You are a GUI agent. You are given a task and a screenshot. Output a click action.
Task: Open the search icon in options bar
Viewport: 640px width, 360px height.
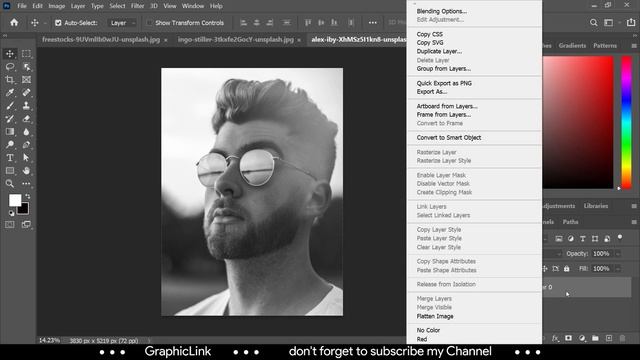click(x=593, y=23)
